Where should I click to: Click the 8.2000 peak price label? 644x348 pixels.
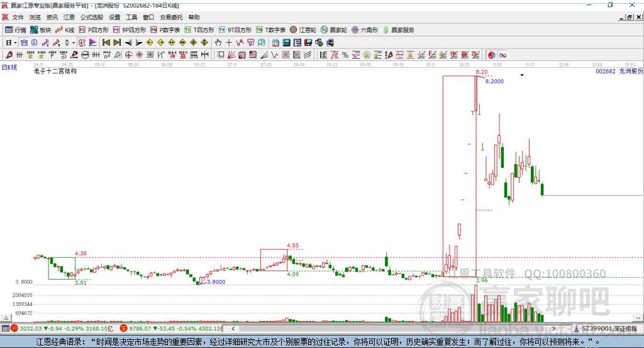click(x=494, y=81)
